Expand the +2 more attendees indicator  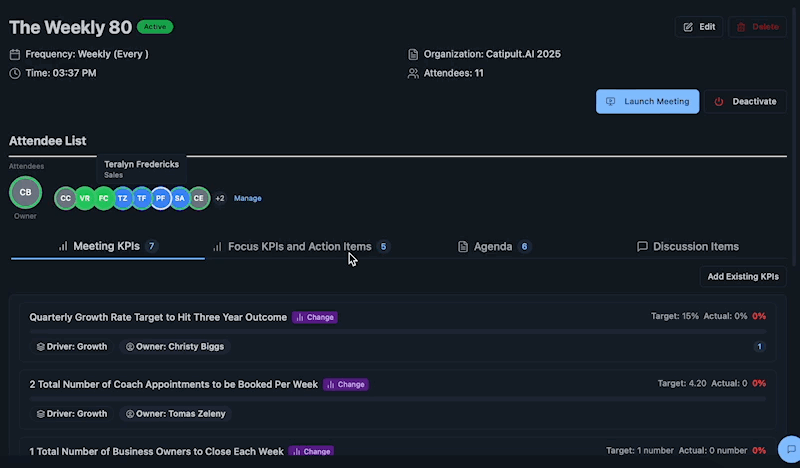pyautogui.click(x=220, y=198)
